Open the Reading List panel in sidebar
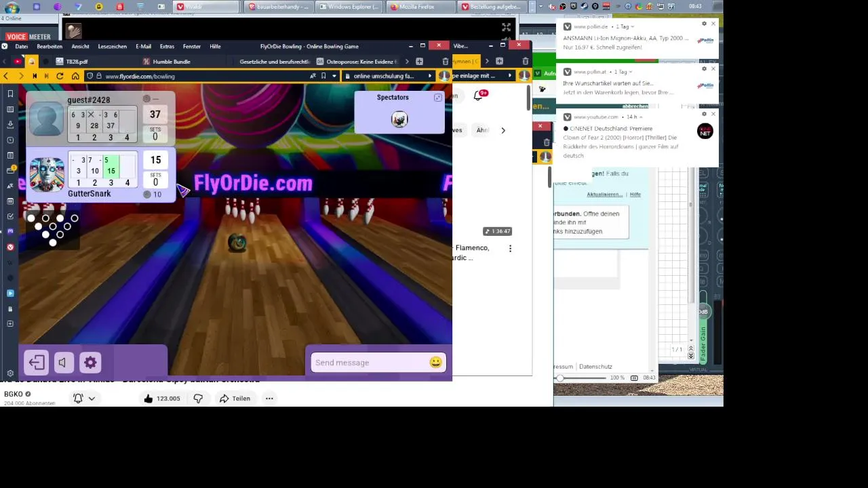The width and height of the screenshot is (868, 488). (x=10, y=109)
